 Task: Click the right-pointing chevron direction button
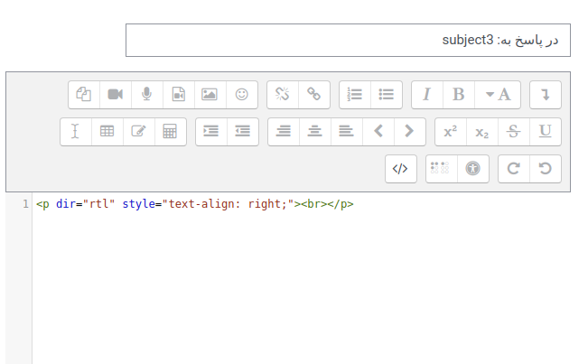click(410, 132)
